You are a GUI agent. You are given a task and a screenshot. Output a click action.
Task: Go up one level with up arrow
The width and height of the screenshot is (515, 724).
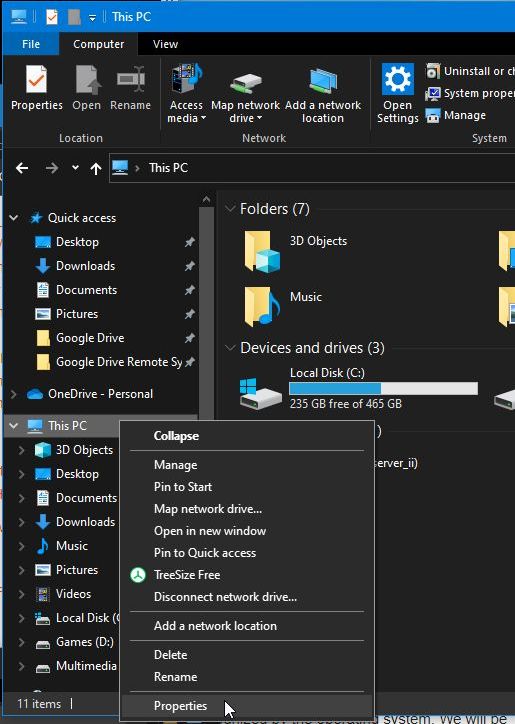tap(96, 168)
